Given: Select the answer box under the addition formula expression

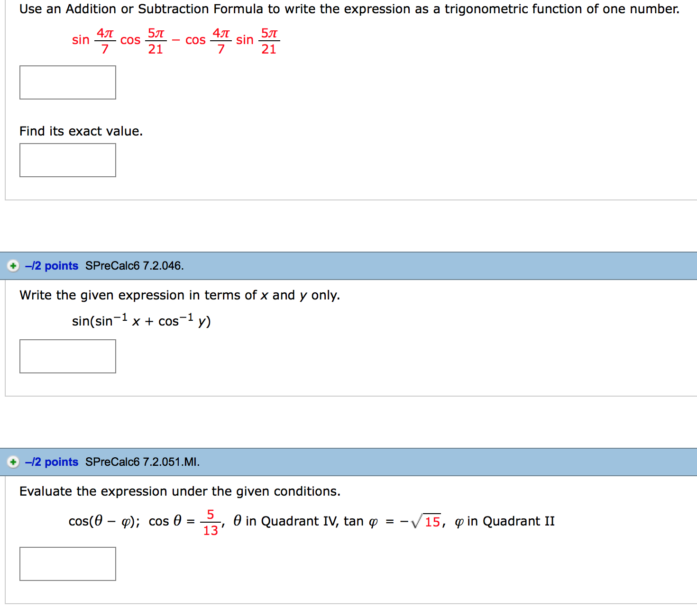Looking at the screenshot, I should point(67,82).
